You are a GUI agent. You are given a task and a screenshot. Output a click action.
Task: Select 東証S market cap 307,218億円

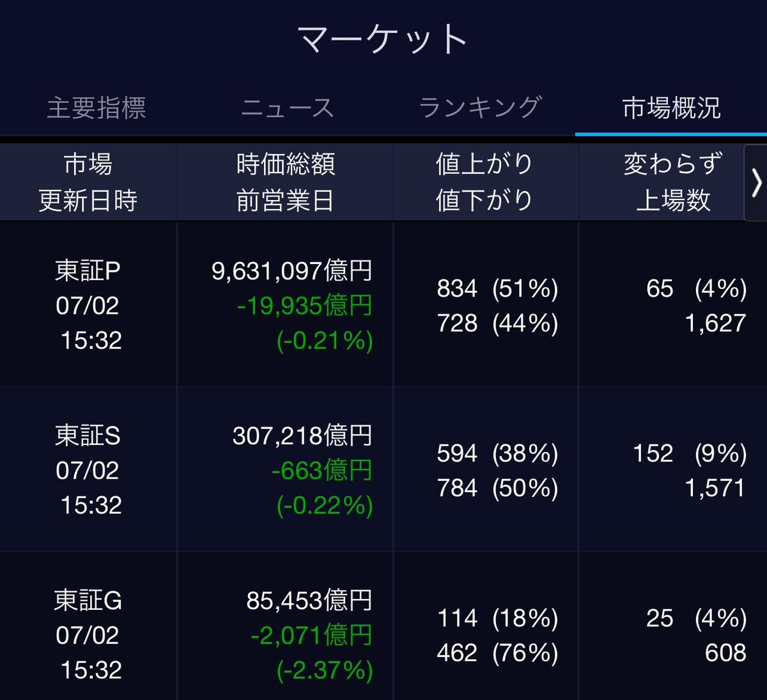302,436
